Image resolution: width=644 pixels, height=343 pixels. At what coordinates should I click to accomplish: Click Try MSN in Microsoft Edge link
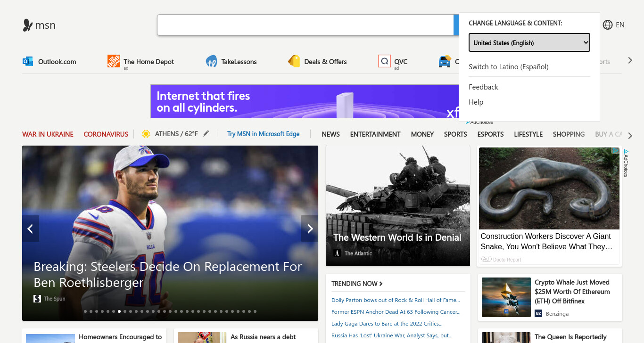tap(263, 134)
